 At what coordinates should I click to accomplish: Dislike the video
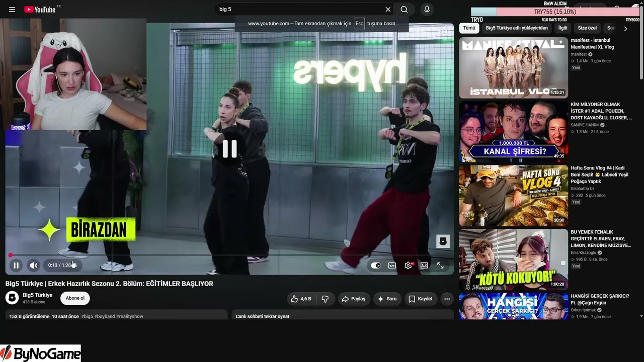click(325, 299)
